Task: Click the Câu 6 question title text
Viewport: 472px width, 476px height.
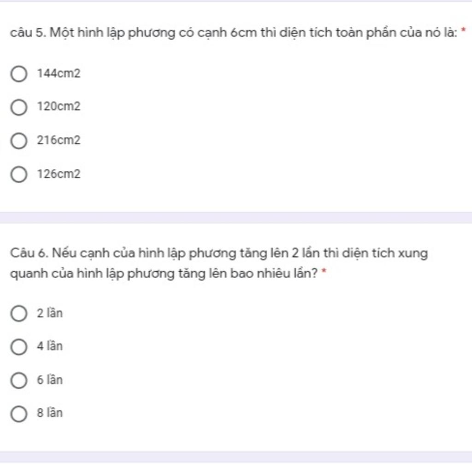Action: [x=218, y=263]
